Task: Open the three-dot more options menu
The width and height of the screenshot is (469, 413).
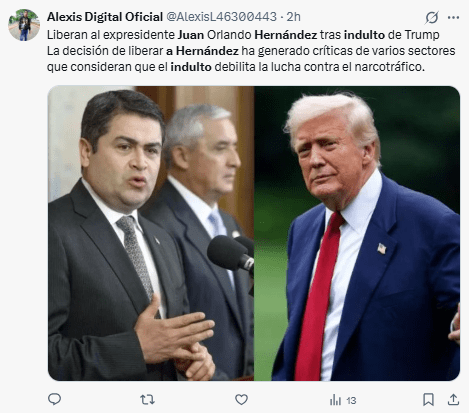Action: (453, 17)
